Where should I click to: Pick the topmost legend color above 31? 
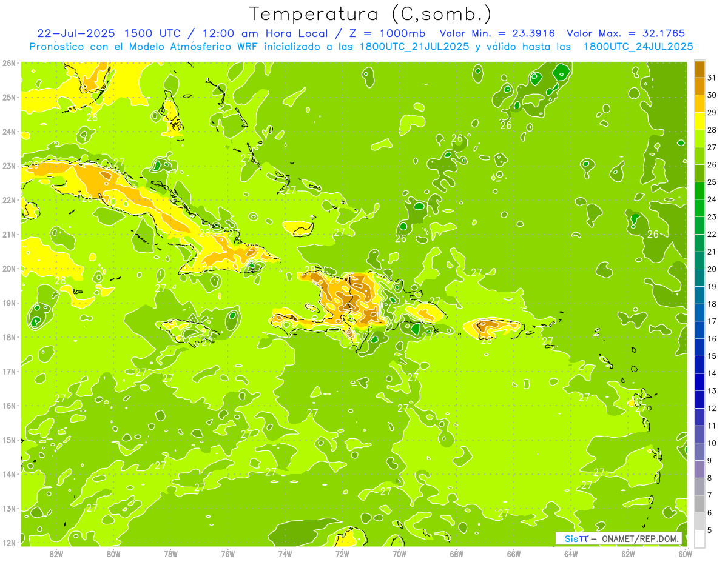pyautogui.click(x=699, y=69)
